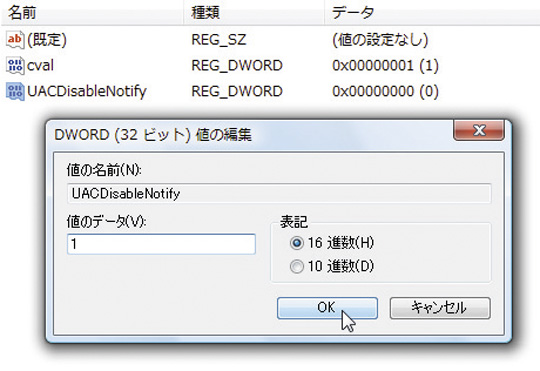The height and width of the screenshot is (371, 540).
Task: Choose the 16 進数(H) hexadecimal radio button
Action: click(x=297, y=243)
